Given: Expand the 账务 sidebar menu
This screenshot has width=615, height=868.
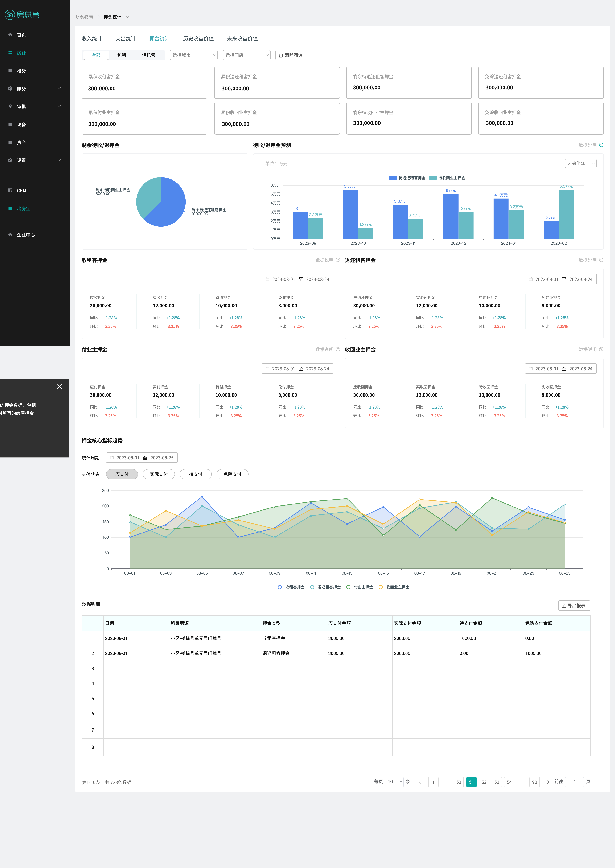Looking at the screenshot, I should pos(59,89).
